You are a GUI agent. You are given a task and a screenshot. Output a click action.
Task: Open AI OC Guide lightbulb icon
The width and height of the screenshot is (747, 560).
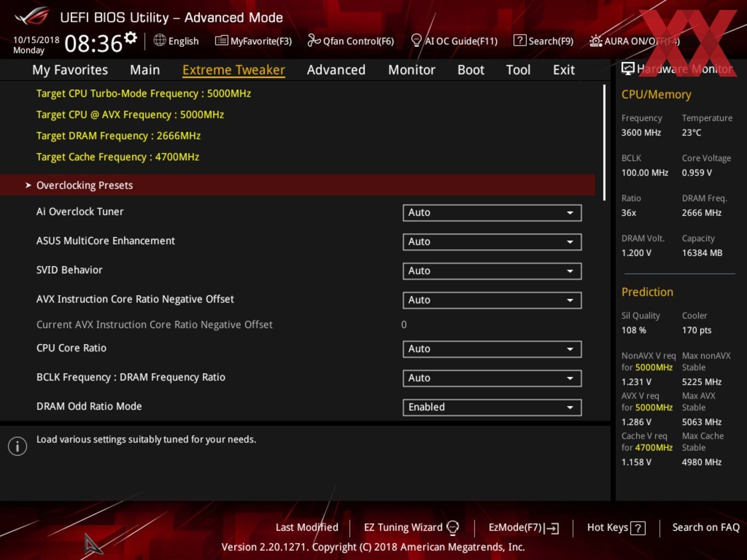[416, 41]
